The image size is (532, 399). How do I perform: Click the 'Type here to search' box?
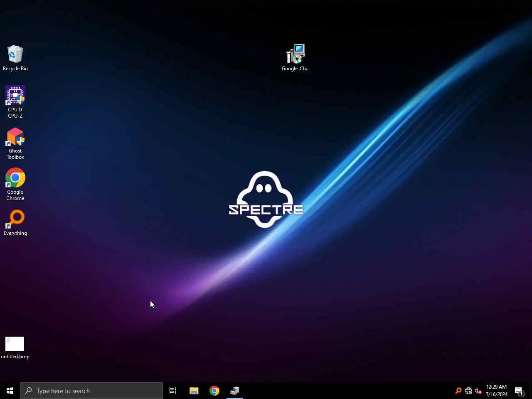tap(91, 391)
